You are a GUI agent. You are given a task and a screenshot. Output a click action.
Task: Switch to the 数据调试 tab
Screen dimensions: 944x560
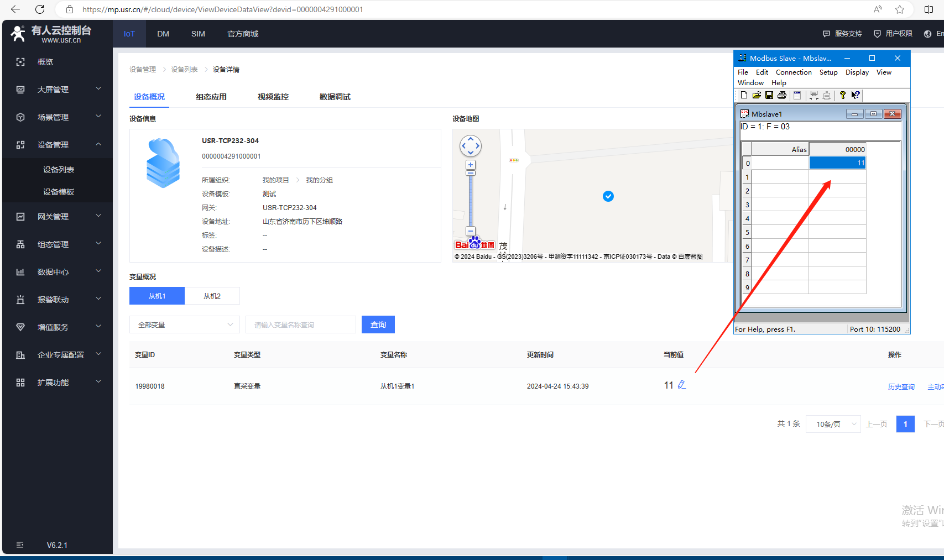335,97
